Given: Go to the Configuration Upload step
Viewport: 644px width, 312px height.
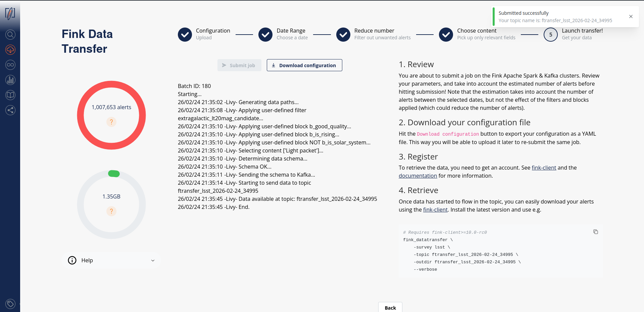Looking at the screenshot, I should point(185,34).
